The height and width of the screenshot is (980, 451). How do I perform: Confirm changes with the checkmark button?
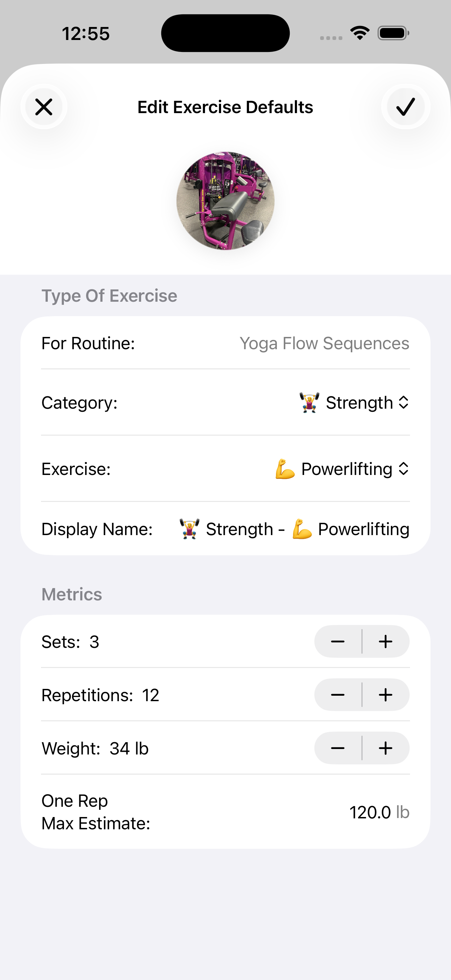point(405,107)
